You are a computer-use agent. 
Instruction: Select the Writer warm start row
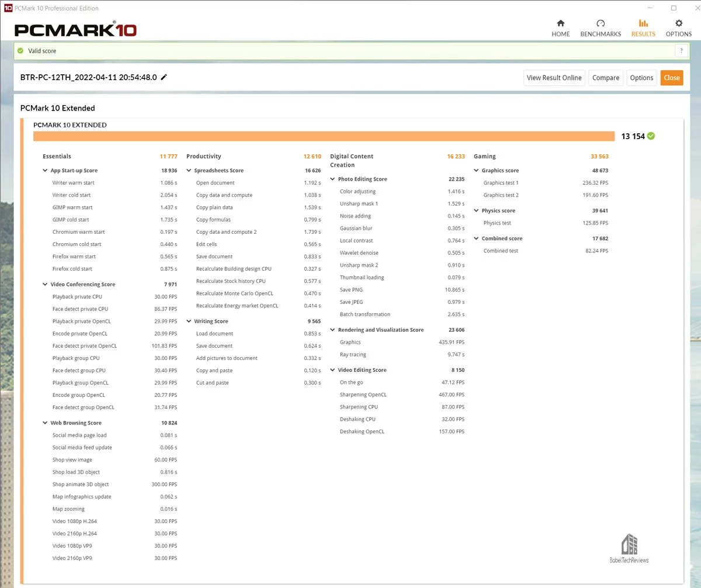tap(114, 183)
